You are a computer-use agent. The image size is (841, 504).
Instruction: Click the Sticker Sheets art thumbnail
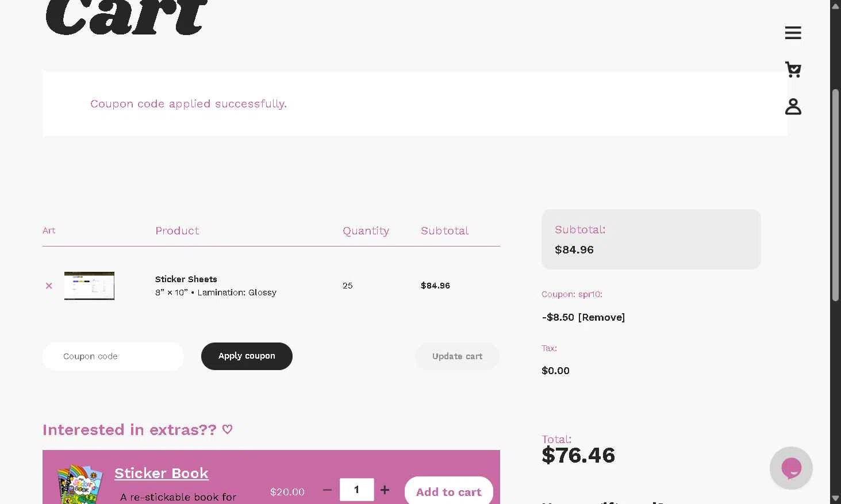(x=89, y=286)
